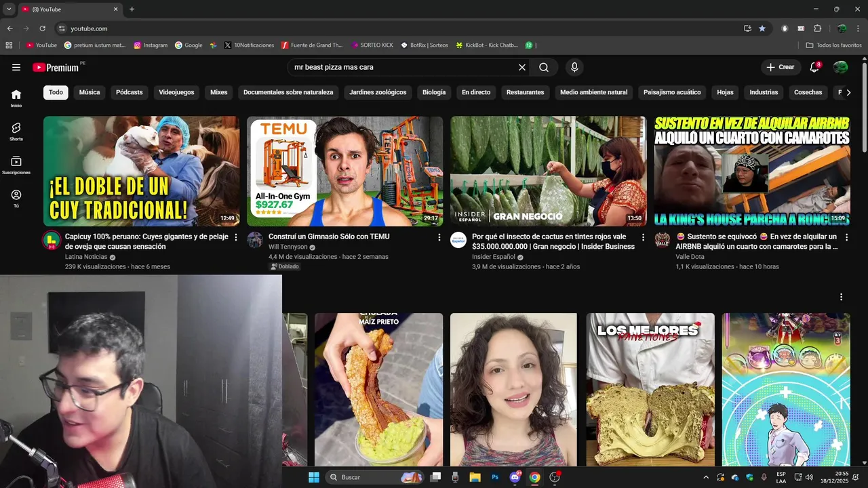Open Photoshop from the taskbar
Image resolution: width=868 pixels, height=488 pixels.
(495, 477)
